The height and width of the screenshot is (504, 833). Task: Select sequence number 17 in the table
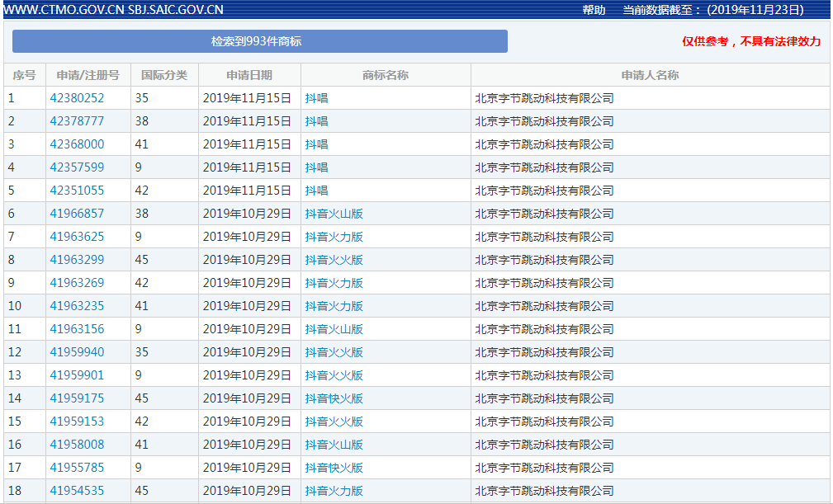15,468
